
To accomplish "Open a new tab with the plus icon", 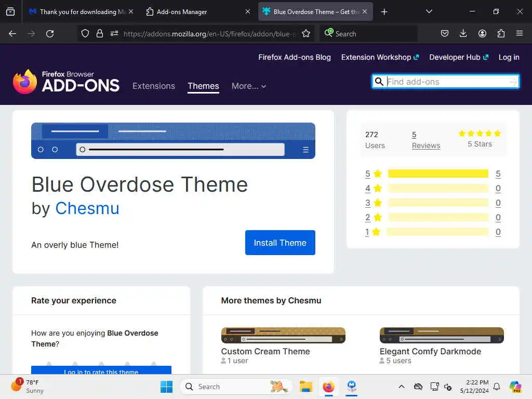I will tap(384, 12).
